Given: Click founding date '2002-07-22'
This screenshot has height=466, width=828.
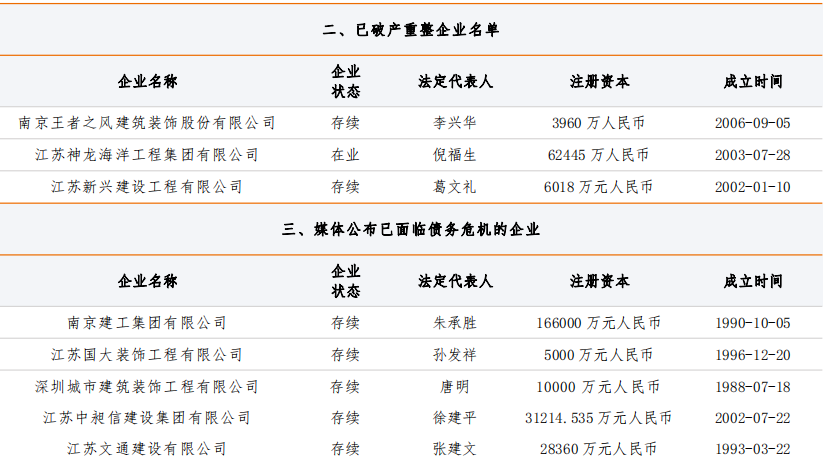Looking at the screenshot, I should [x=752, y=418].
